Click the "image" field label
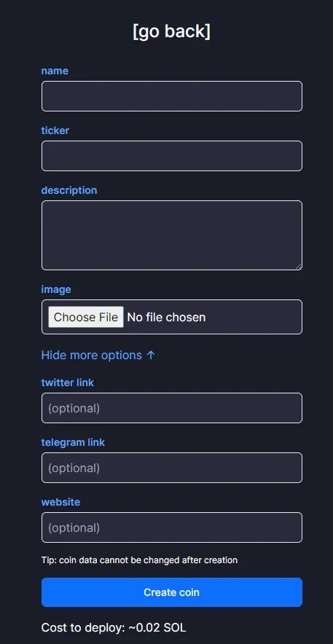Viewport: 333px width, 644px height. click(x=56, y=289)
